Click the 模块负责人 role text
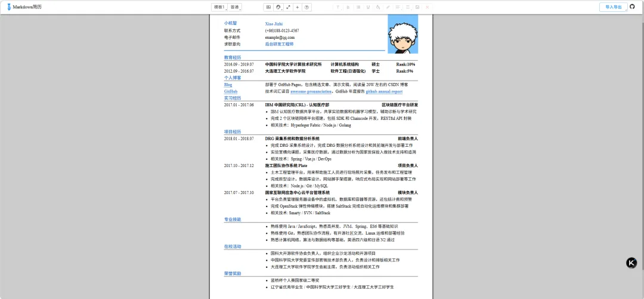 (407, 193)
